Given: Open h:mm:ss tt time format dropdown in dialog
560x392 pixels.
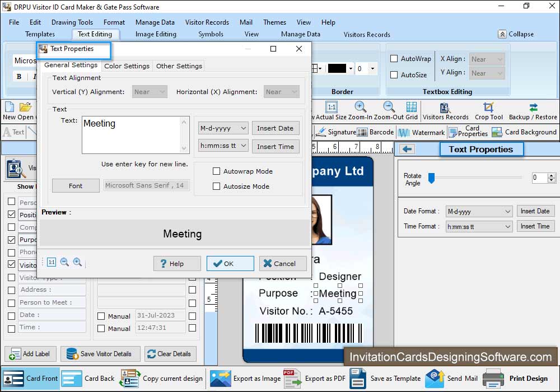Looking at the screenshot, I should pos(223,145).
